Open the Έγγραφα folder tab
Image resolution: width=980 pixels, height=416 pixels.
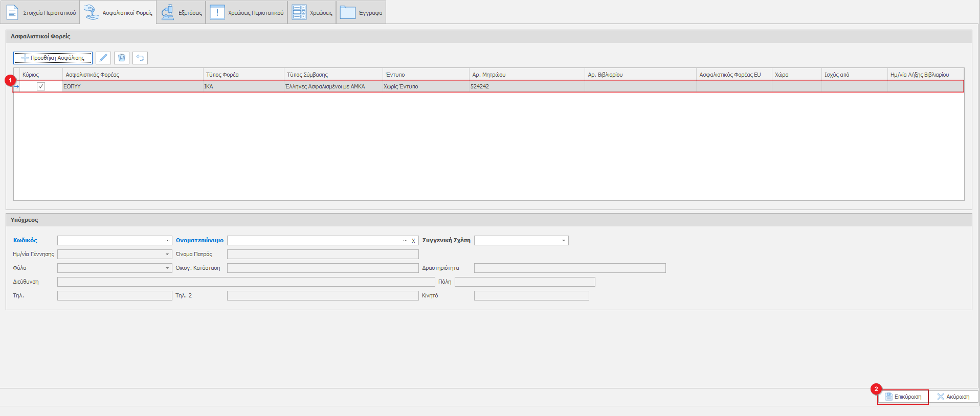tap(362, 13)
